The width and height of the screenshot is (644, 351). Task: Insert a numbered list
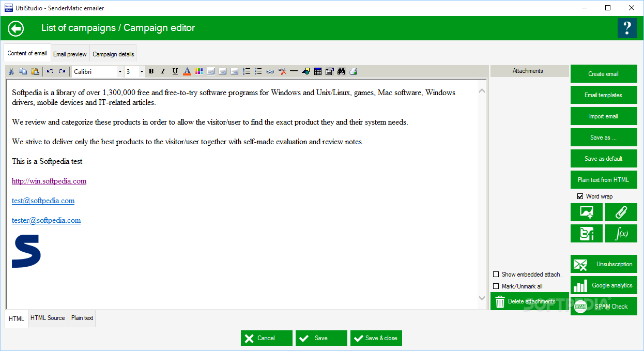pyautogui.click(x=247, y=71)
